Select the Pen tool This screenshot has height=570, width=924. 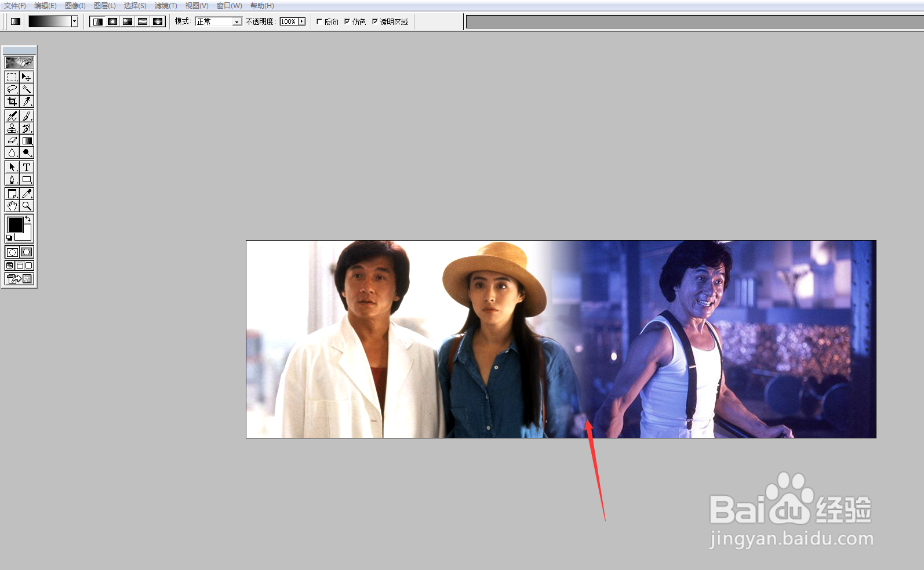[x=12, y=179]
